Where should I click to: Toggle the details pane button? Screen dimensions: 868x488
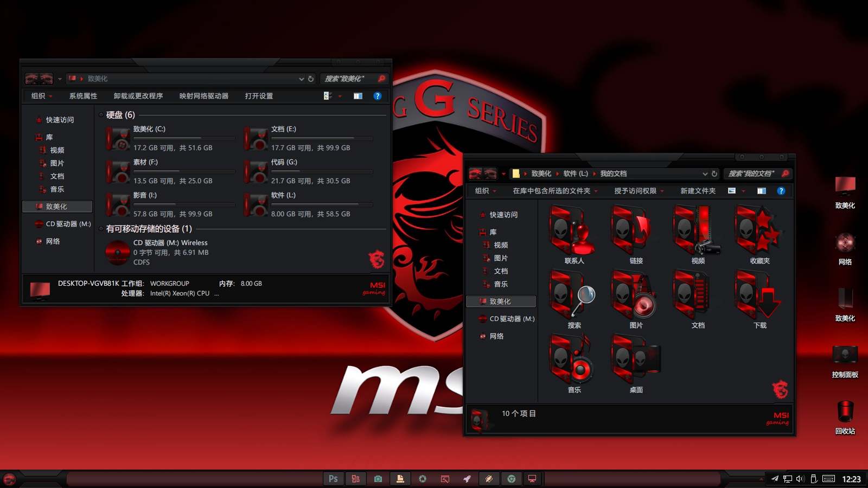[x=762, y=191]
